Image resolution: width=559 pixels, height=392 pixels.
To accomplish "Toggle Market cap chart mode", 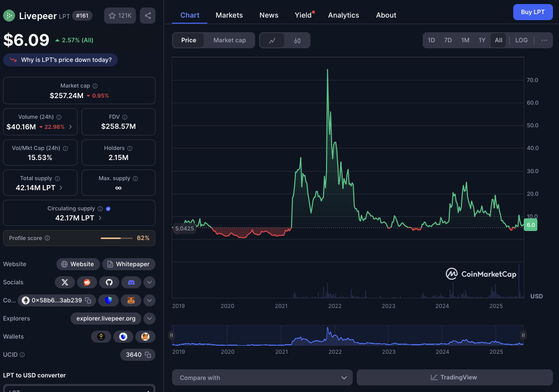I will coord(229,40).
